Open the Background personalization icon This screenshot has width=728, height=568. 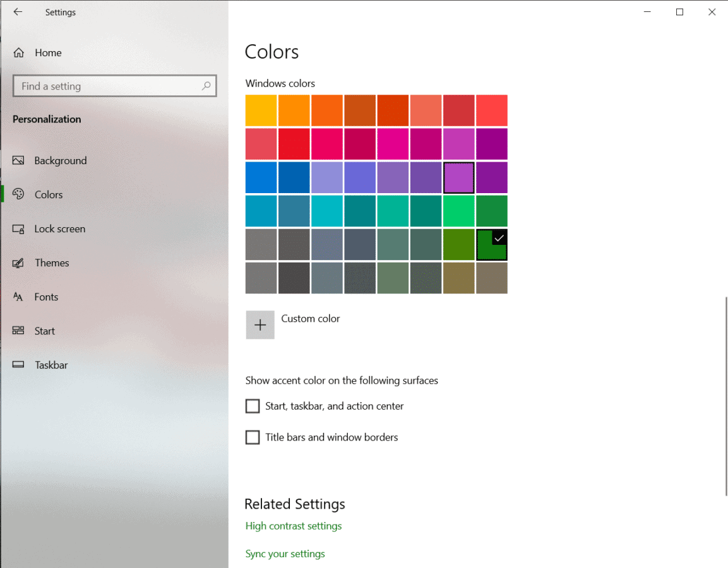click(17, 160)
